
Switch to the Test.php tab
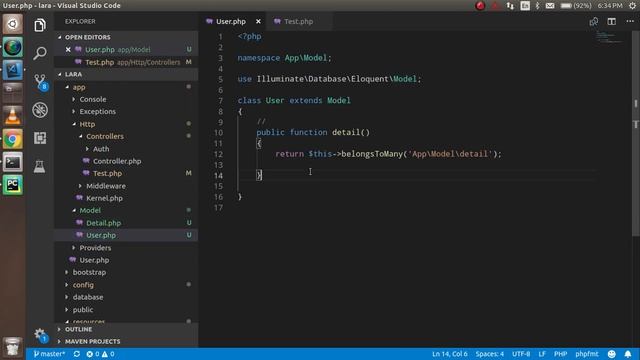298,22
